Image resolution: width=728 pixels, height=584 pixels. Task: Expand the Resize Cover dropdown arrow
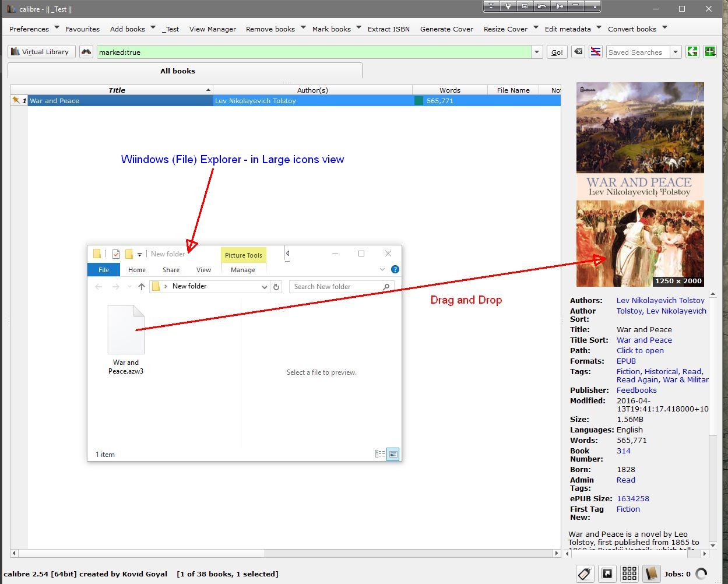[x=536, y=27]
